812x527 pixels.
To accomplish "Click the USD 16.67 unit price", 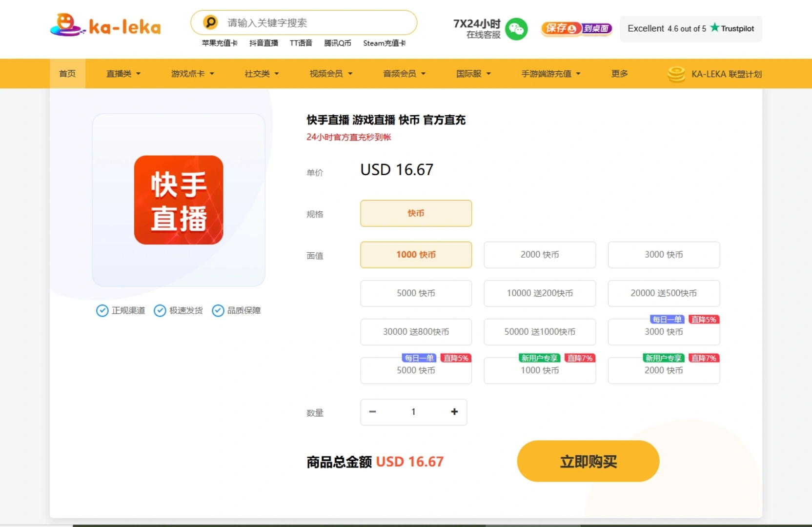I will coord(397,170).
